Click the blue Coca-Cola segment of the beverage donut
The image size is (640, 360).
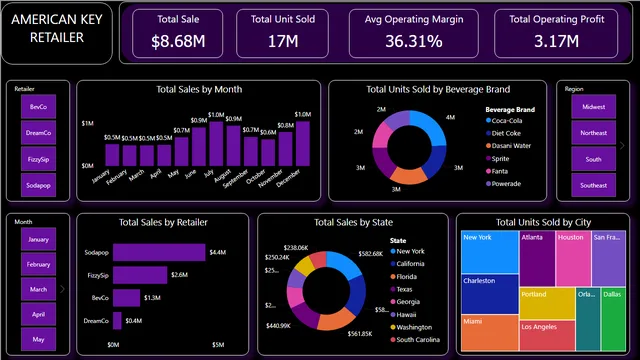tap(432, 127)
